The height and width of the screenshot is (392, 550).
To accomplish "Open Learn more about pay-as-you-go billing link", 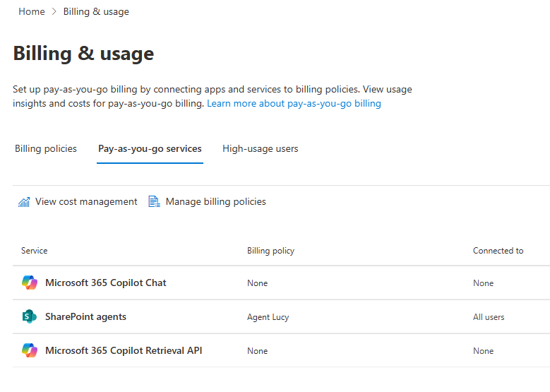I will point(294,104).
